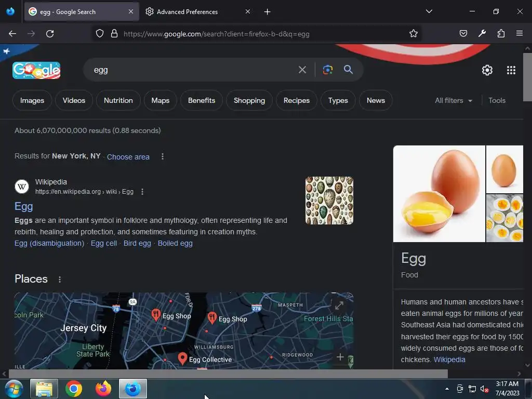The image size is (532, 399).
Task: Filter results by Types
Action: (338, 100)
